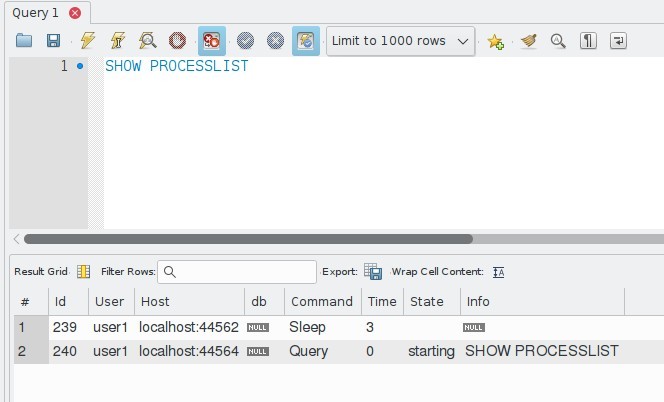Toggle auto-commit mode
The height and width of the screenshot is (402, 664).
(x=306, y=41)
